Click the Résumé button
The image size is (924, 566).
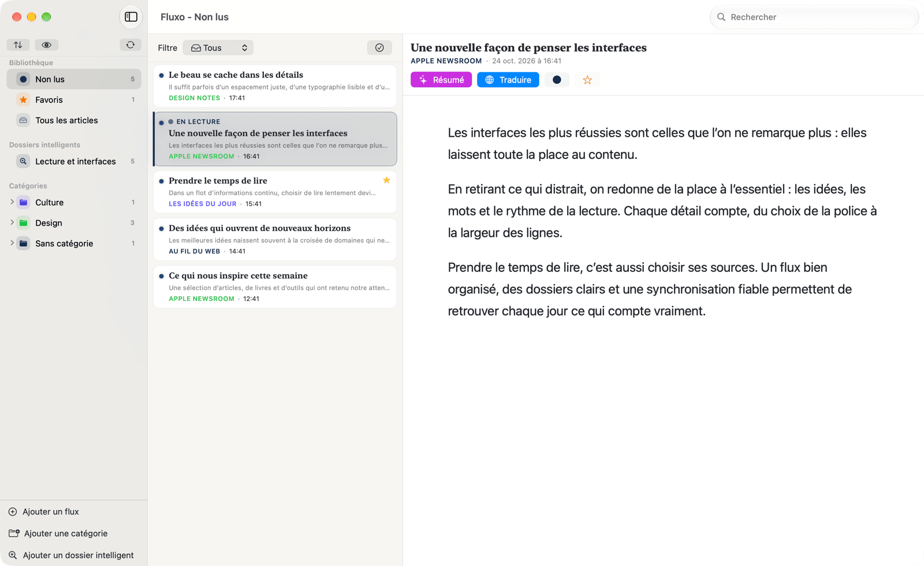click(x=441, y=80)
